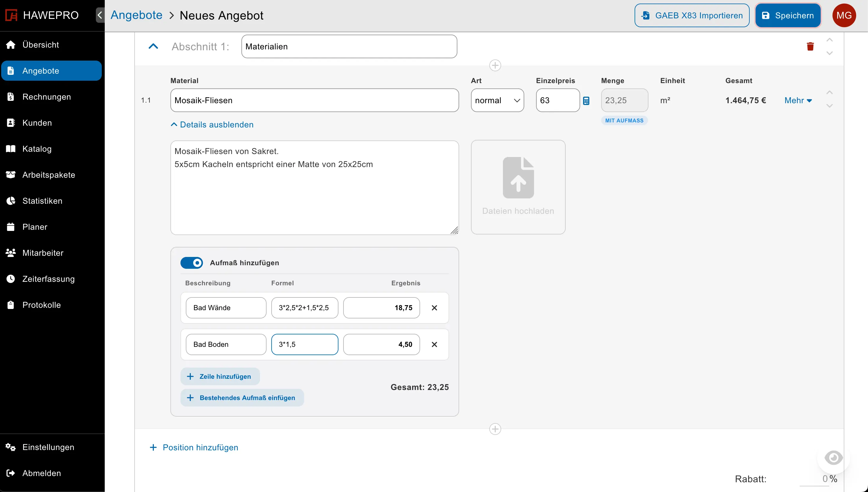Toggle the Aufmaß hinzufügen switch
868x492 pixels.
click(192, 263)
